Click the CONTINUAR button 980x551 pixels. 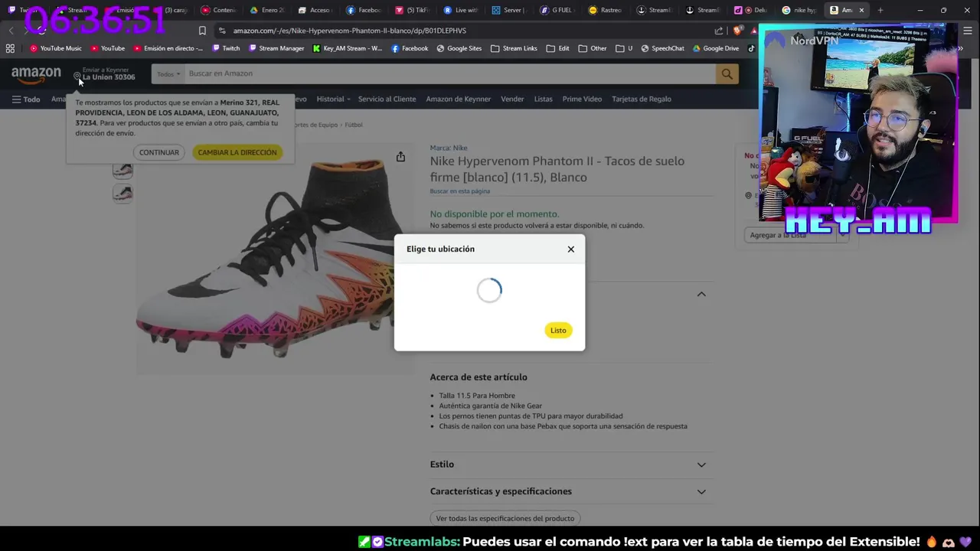(159, 152)
